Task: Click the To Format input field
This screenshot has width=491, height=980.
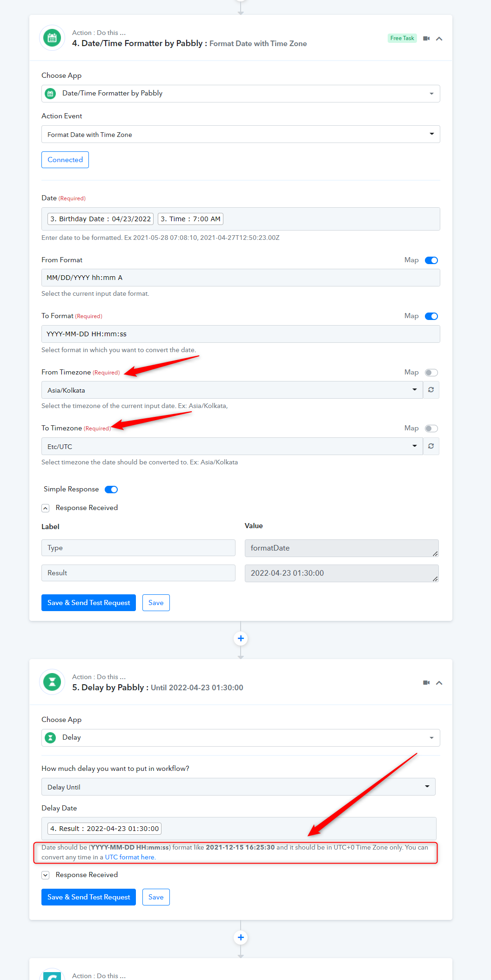Action: tap(241, 334)
